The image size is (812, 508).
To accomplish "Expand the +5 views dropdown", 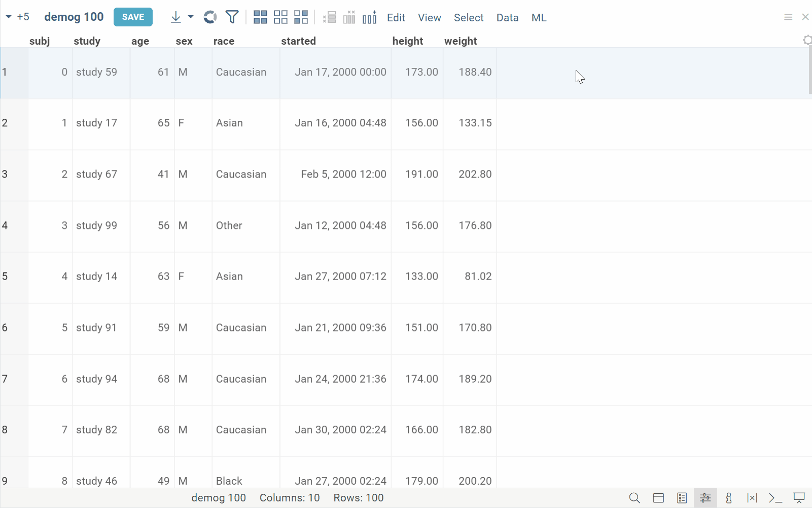I will [x=18, y=17].
